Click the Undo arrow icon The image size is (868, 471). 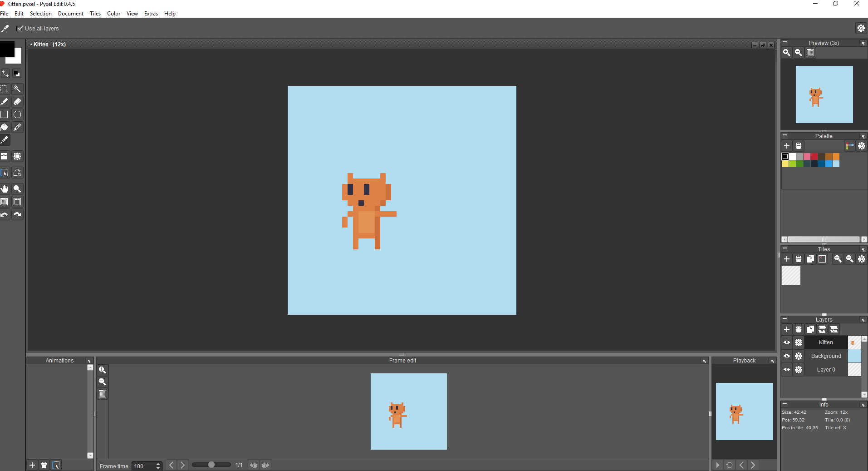(x=5, y=215)
